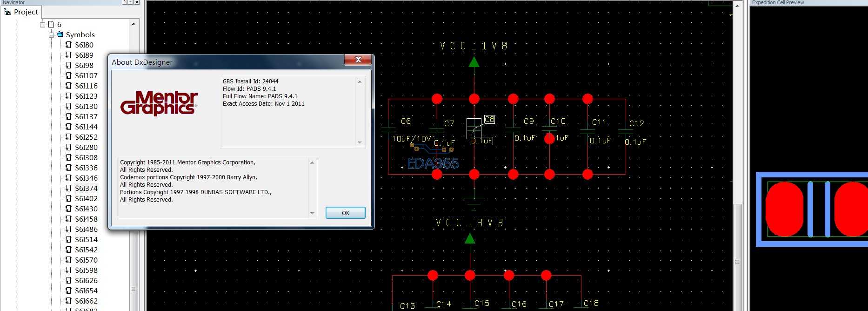
Task: Select symbol $6I542 in the tree
Action: click(86, 250)
